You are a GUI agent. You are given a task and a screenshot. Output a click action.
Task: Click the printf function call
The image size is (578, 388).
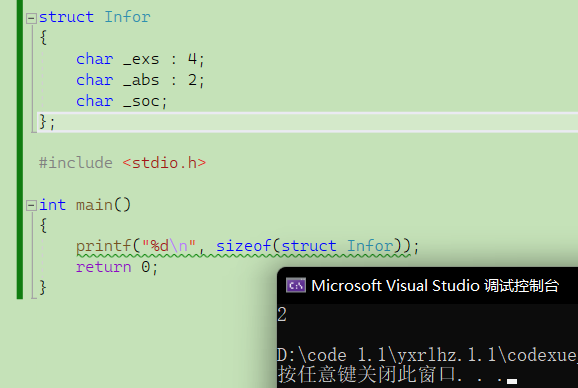pyautogui.click(x=104, y=246)
